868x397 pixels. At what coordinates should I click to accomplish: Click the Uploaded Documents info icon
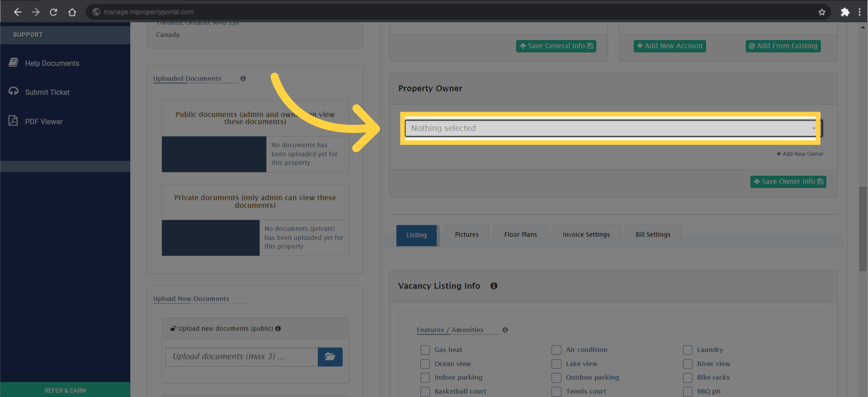coord(243,79)
